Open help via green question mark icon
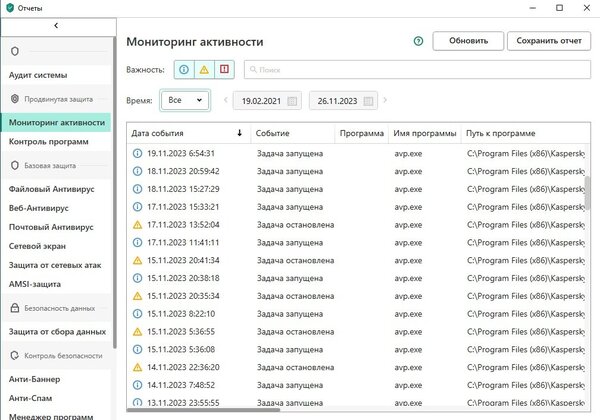The width and height of the screenshot is (600, 420). pos(418,41)
